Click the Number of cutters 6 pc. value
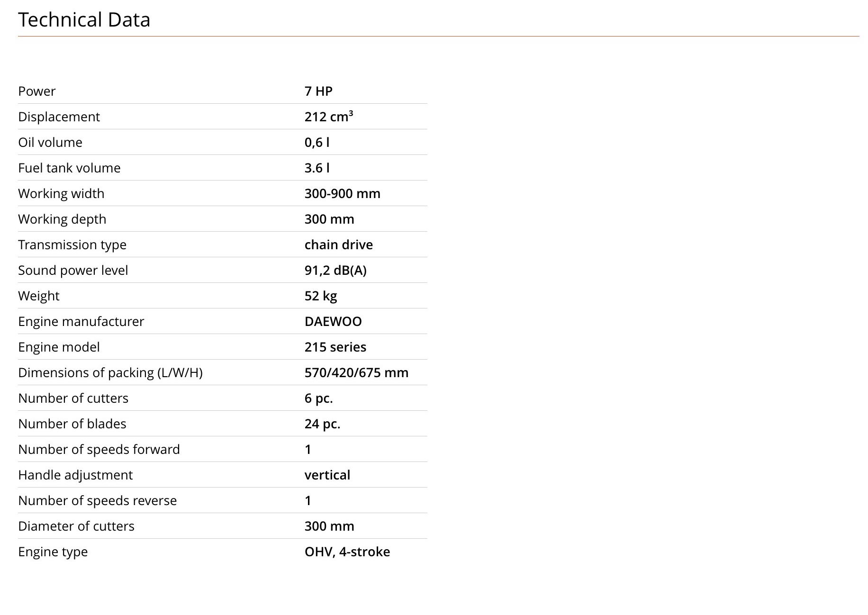868x615 pixels. [x=319, y=398]
